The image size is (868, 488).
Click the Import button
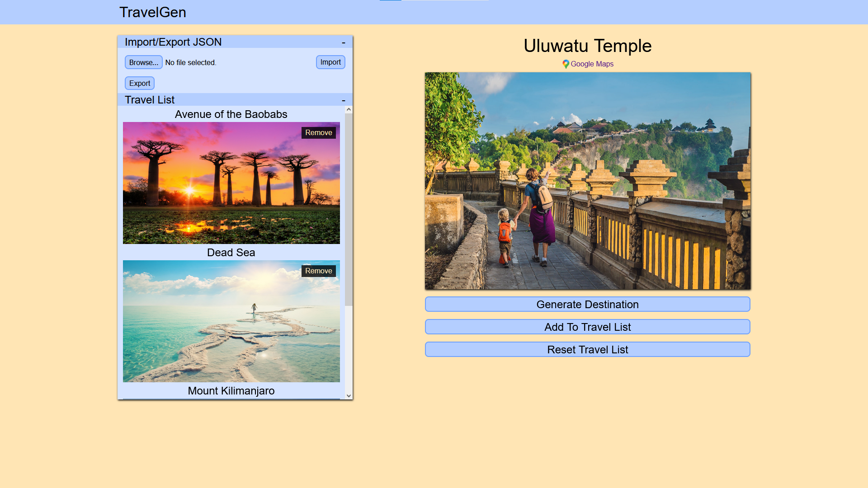click(x=330, y=62)
